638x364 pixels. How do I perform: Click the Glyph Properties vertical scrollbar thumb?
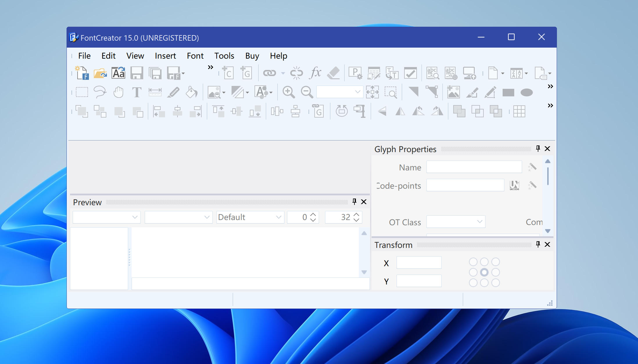pos(548,176)
